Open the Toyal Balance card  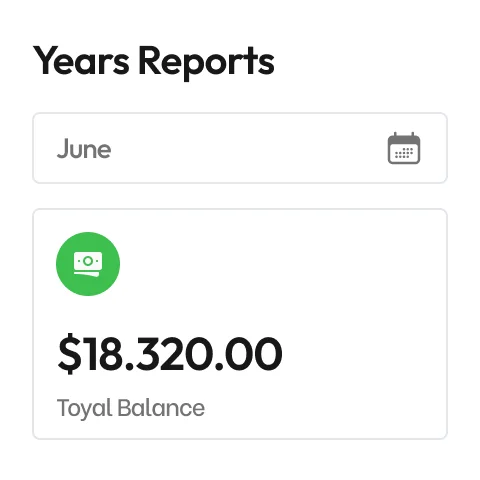point(240,324)
